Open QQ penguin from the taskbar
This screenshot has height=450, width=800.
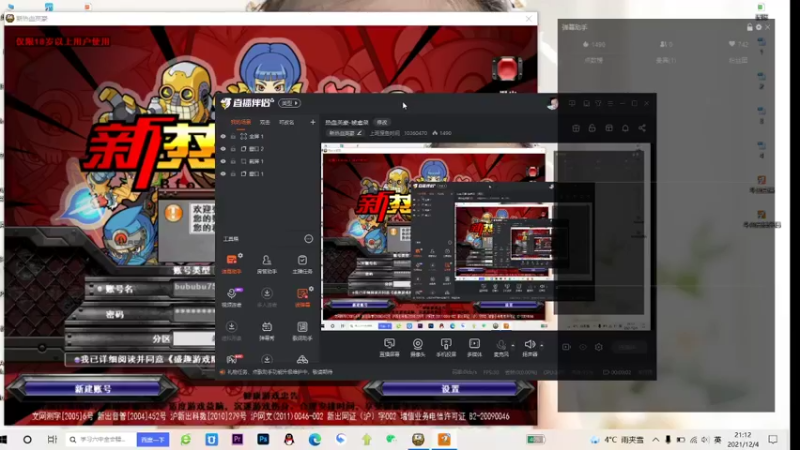pyautogui.click(x=289, y=439)
